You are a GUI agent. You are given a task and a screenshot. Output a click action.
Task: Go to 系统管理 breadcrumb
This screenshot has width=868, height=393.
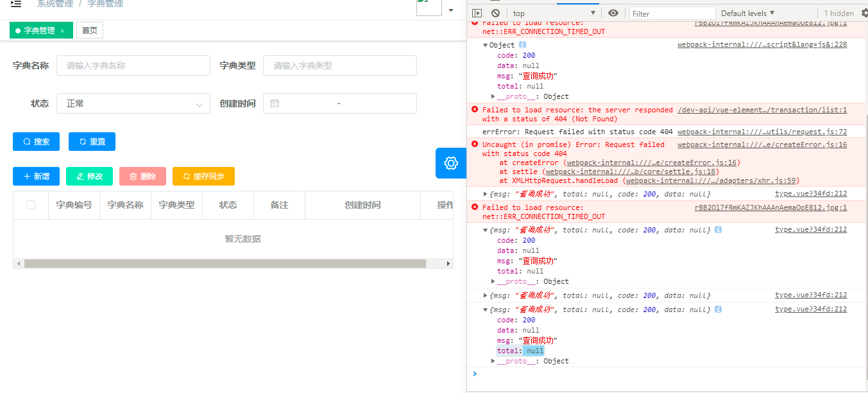click(55, 4)
